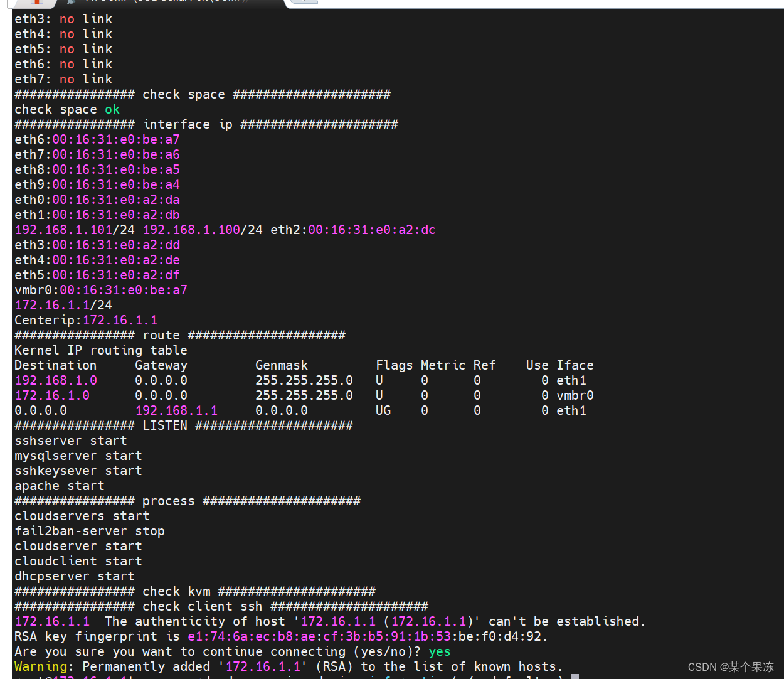Click the 'fail2ban-server stop' entry
The height and width of the screenshot is (679, 784).
[x=89, y=531]
